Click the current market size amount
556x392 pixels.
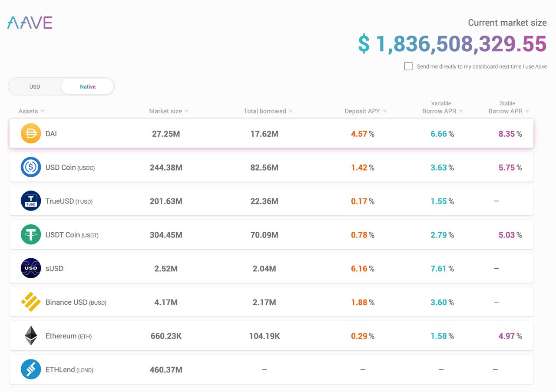(452, 44)
